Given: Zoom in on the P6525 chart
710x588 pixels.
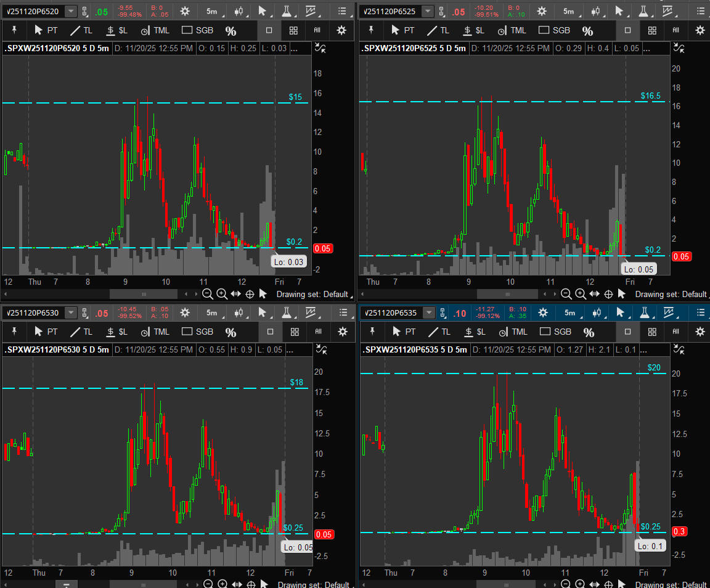Looking at the screenshot, I should [581, 295].
